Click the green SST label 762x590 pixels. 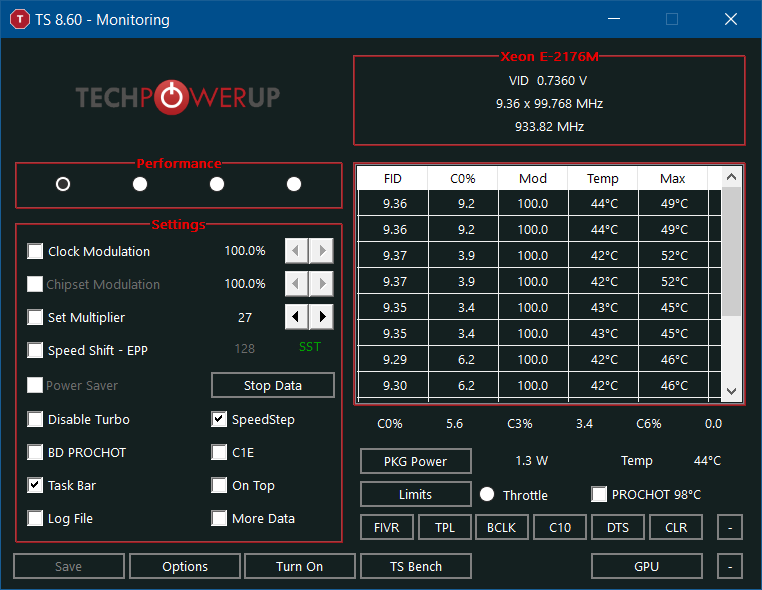point(310,347)
